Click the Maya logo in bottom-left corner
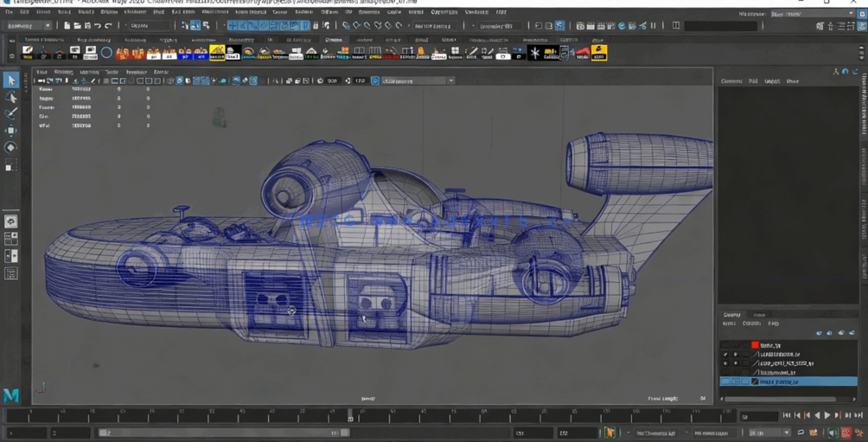Image resolution: width=868 pixels, height=442 pixels. click(x=11, y=395)
